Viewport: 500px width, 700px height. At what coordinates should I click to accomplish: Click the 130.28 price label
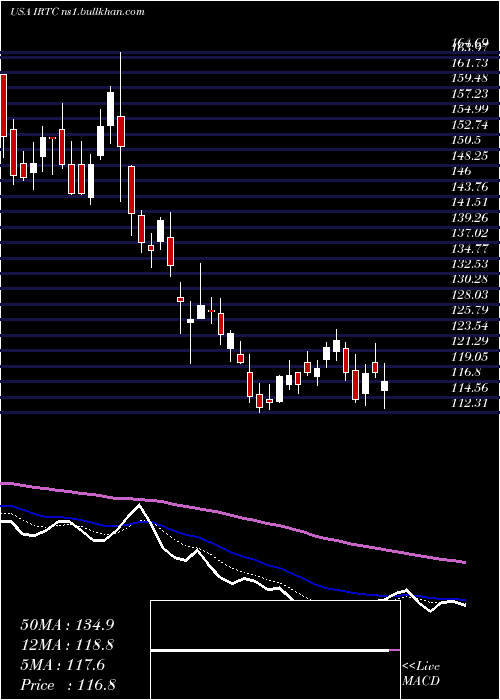click(x=470, y=279)
